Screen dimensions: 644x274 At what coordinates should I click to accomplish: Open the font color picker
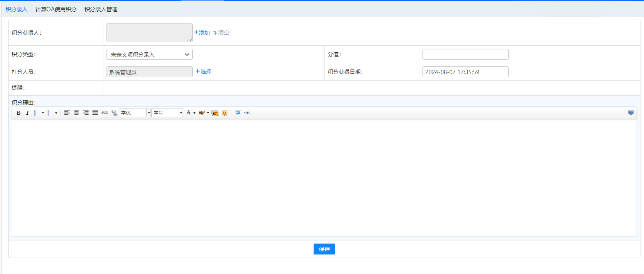tap(190, 113)
